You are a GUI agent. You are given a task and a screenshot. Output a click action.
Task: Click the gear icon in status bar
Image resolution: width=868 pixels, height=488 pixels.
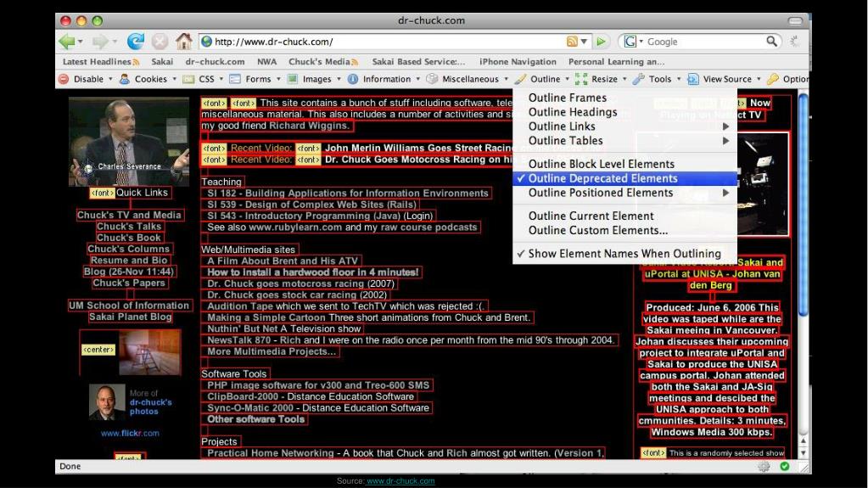click(x=764, y=467)
